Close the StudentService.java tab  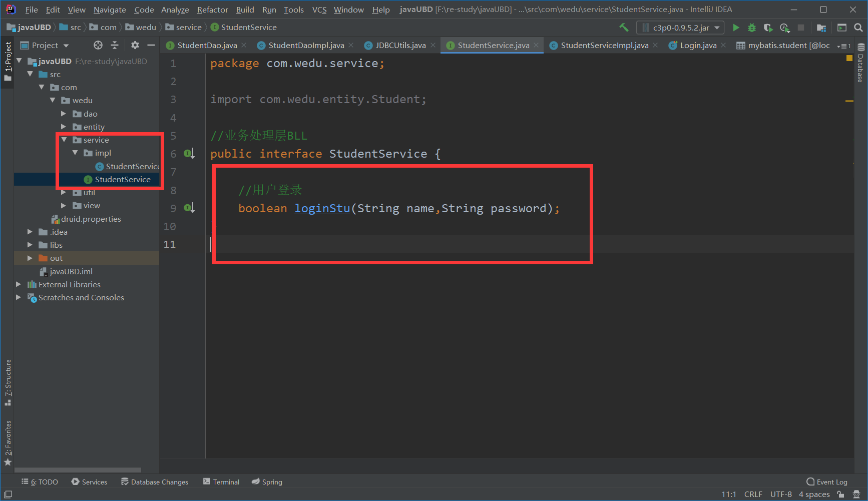(x=536, y=45)
